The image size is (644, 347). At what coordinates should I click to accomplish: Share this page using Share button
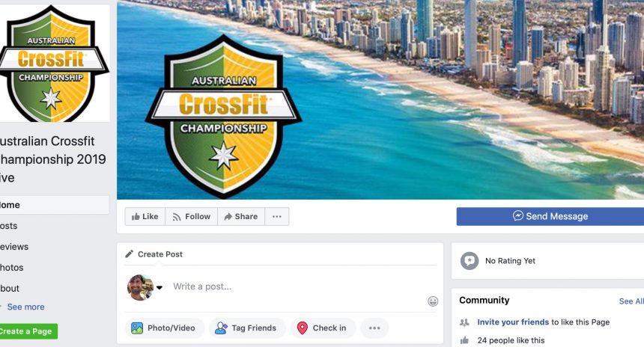pos(241,217)
